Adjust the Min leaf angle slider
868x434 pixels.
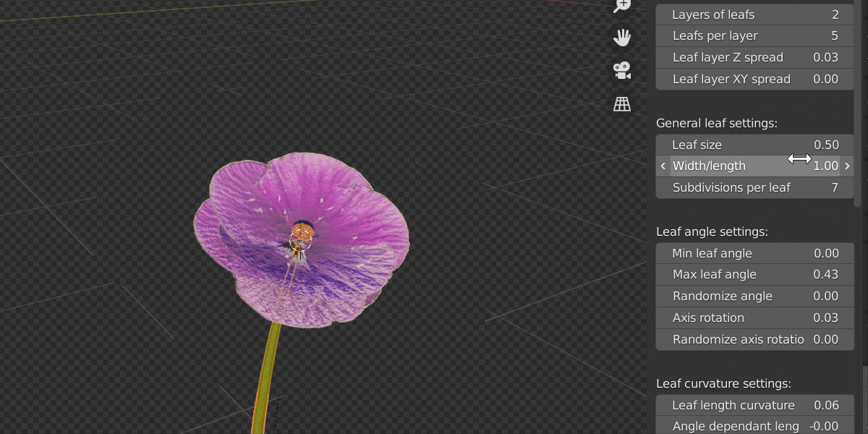pos(754,253)
